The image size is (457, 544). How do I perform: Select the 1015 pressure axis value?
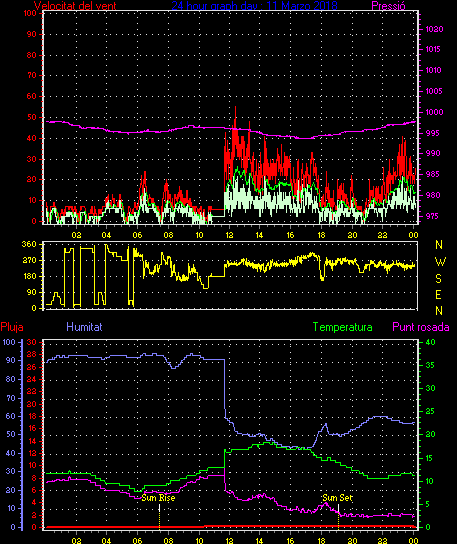pos(433,49)
